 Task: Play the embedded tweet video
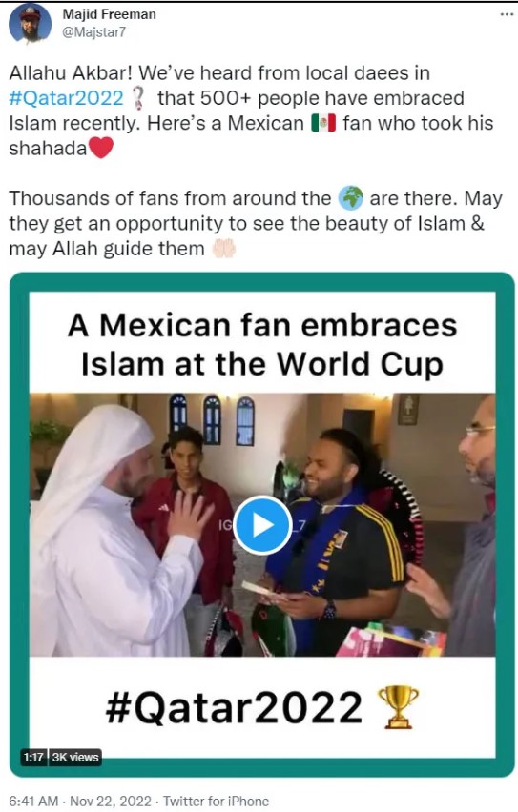(x=261, y=524)
